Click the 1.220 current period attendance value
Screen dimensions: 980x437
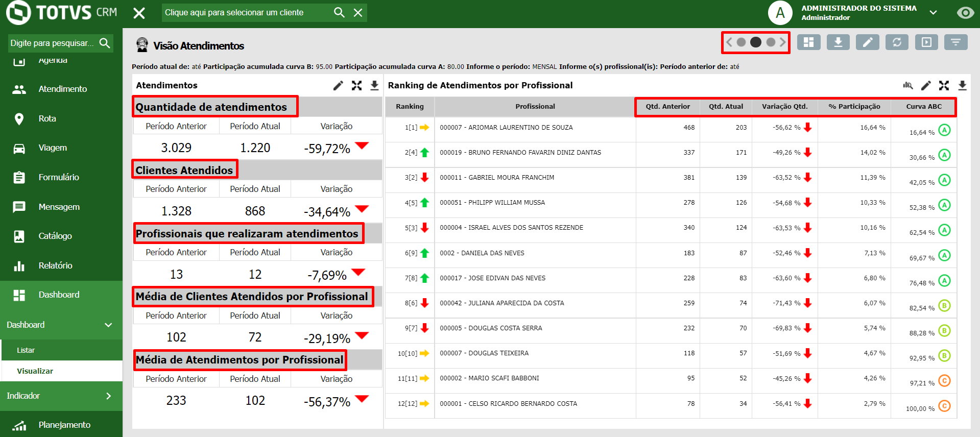pyautogui.click(x=255, y=148)
